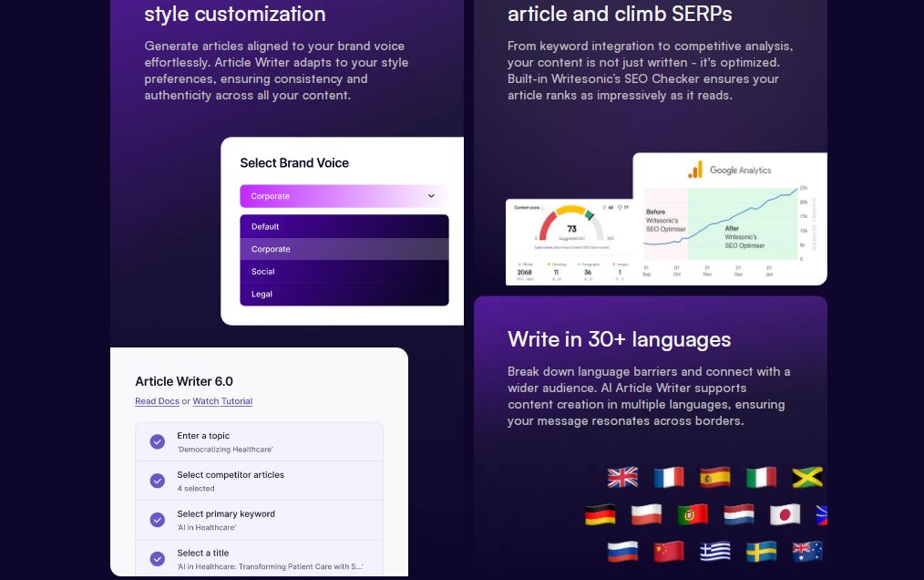Click the content score gauge showing 73
This screenshot has height=580, width=924.
pyautogui.click(x=571, y=223)
